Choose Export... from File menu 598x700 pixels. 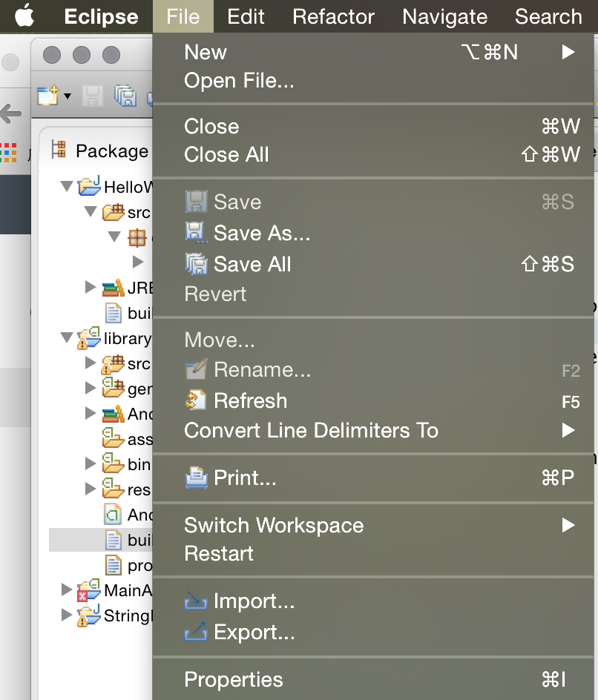click(373, 632)
